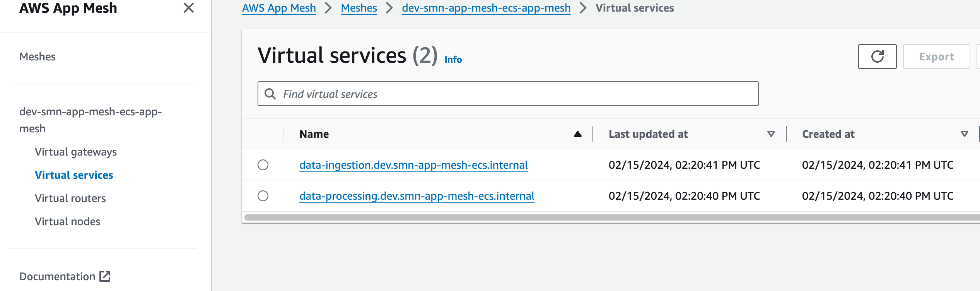This screenshot has width=980, height=291.
Task: Go to Virtual nodes section
Action: (x=68, y=221)
